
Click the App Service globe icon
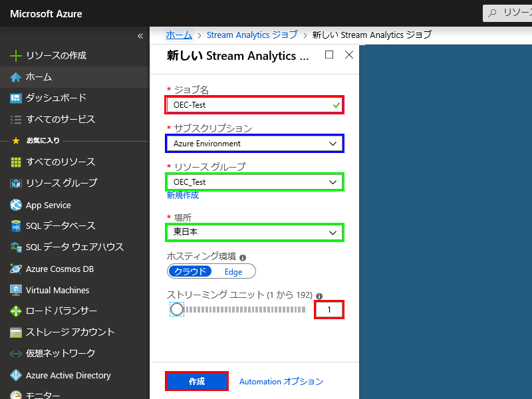click(15, 205)
